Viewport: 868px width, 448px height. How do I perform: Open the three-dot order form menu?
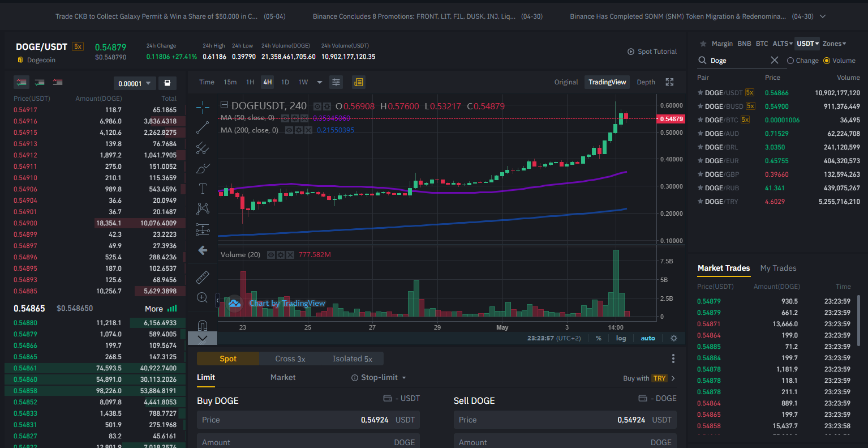[673, 359]
